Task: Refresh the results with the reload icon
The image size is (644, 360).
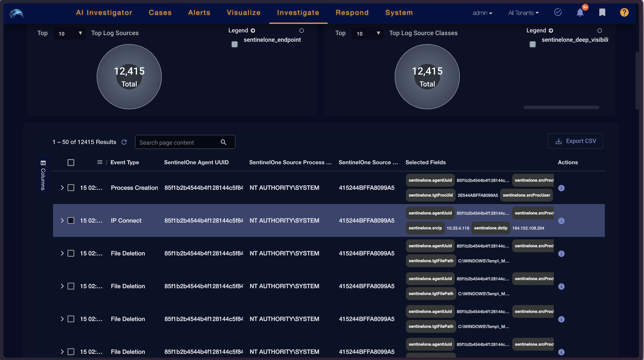Action: click(124, 142)
